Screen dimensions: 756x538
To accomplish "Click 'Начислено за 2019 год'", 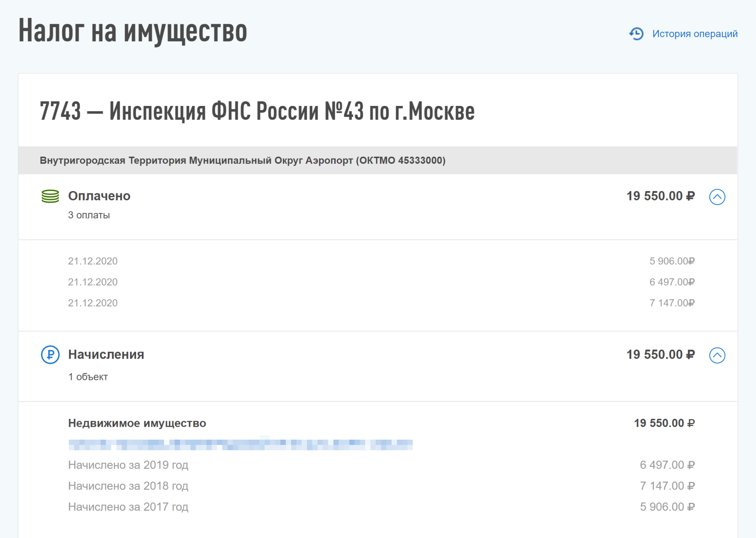I will coord(128,465).
